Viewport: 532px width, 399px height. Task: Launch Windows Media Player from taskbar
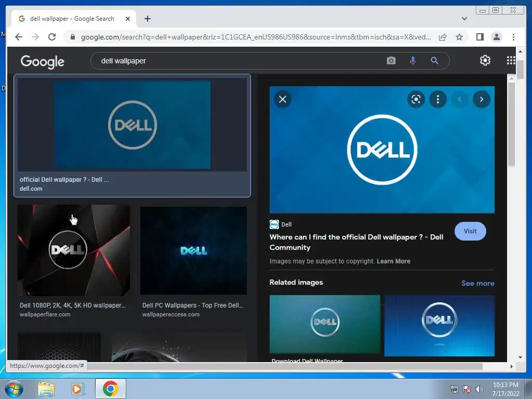tap(77, 389)
